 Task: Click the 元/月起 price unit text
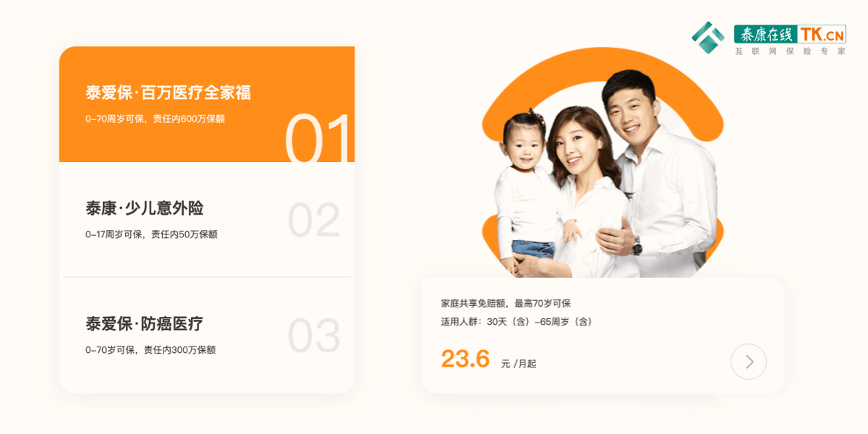pyautogui.click(x=519, y=364)
